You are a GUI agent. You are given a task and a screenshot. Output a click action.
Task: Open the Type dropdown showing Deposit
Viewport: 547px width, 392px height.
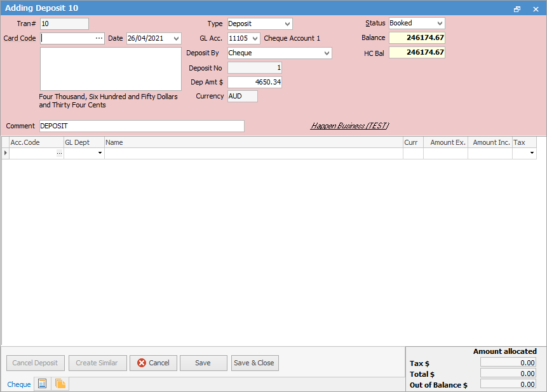287,23
